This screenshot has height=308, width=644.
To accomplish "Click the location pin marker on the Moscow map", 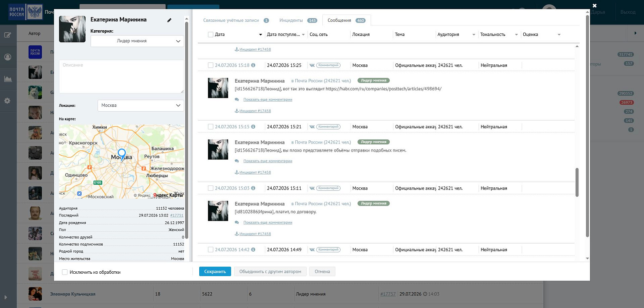I will click(122, 154).
